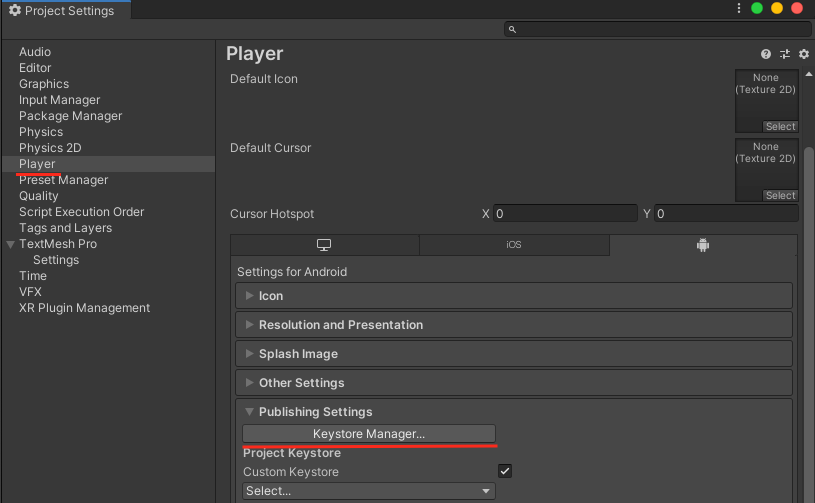
Task: Click the search magnifier icon
Action: [512, 30]
